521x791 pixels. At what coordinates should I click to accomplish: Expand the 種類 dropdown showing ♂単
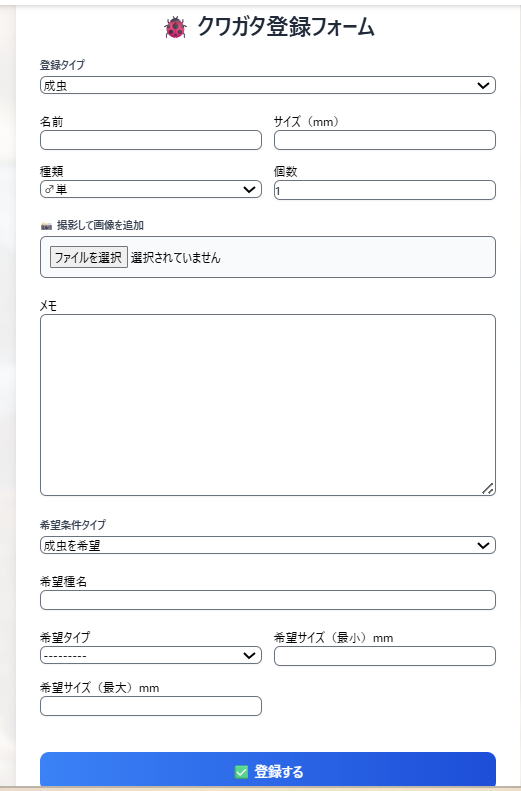[x=151, y=189]
